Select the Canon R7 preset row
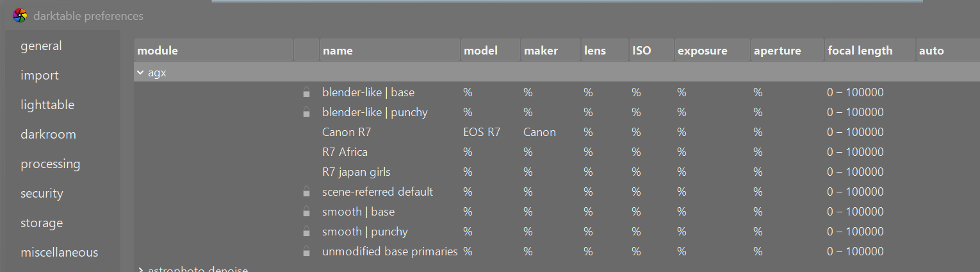The image size is (980, 272). [x=347, y=132]
